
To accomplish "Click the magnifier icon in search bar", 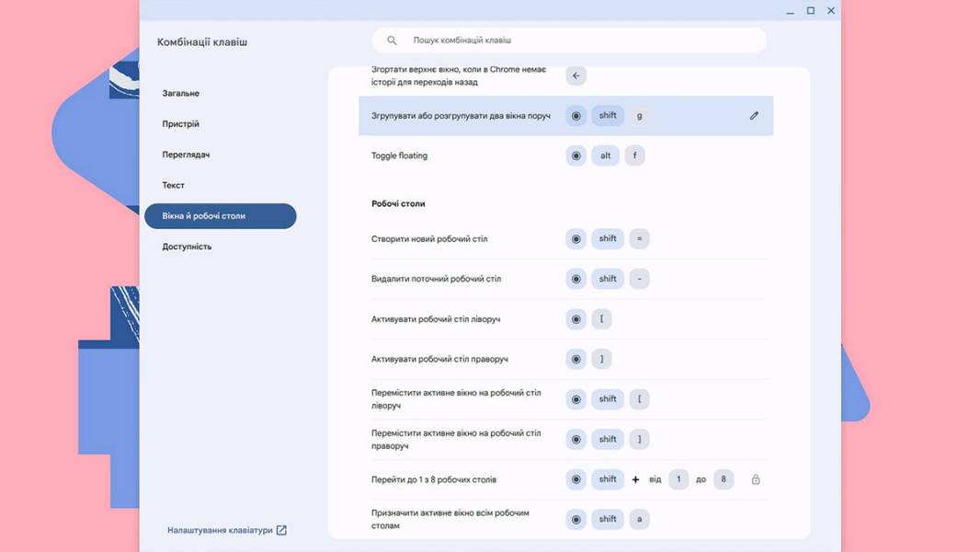I will (392, 40).
